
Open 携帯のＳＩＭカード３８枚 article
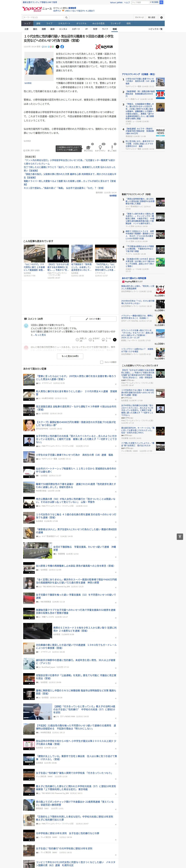85,629
